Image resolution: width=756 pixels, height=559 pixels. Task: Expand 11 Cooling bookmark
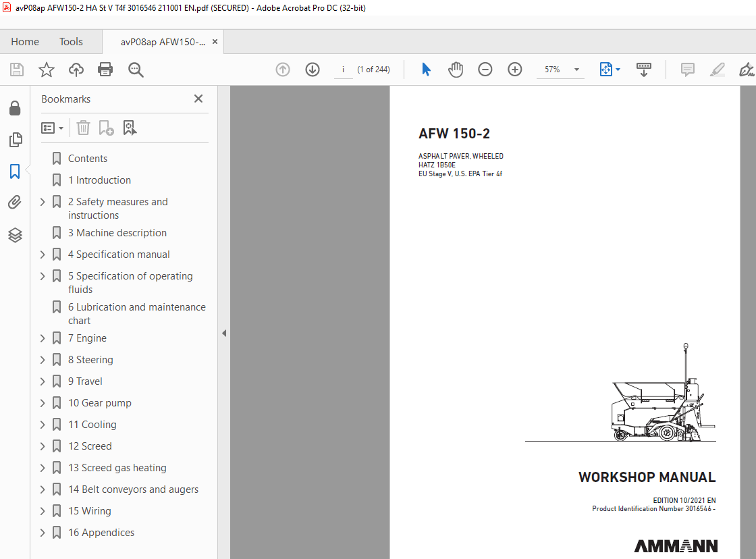click(43, 425)
